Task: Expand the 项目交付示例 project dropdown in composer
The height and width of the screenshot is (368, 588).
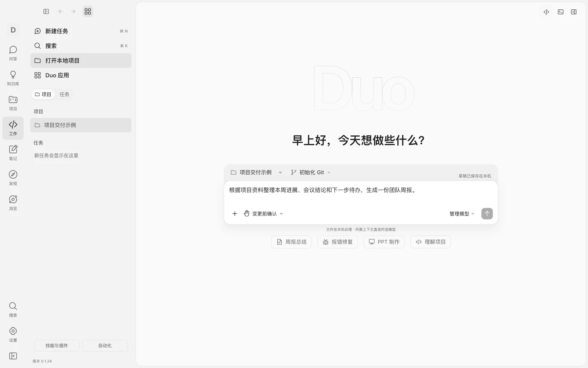Action: [x=256, y=173]
